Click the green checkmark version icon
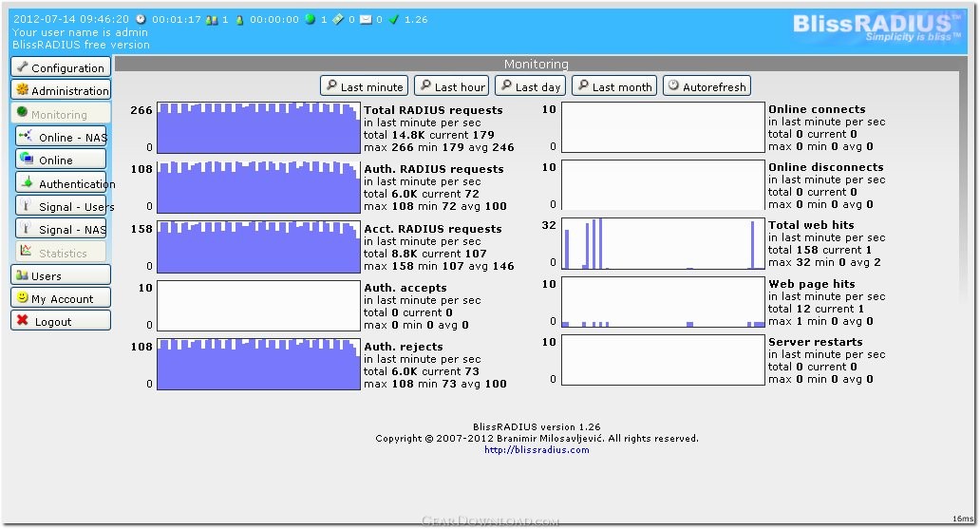980x529 pixels. coord(394,19)
